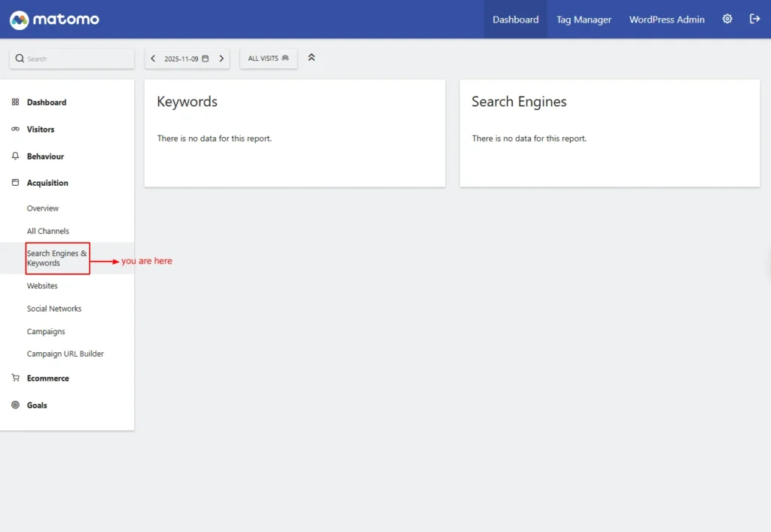Viewport: 771px width, 532px height.
Task: Click the Ecommerce shopping cart icon
Action: tap(15, 378)
